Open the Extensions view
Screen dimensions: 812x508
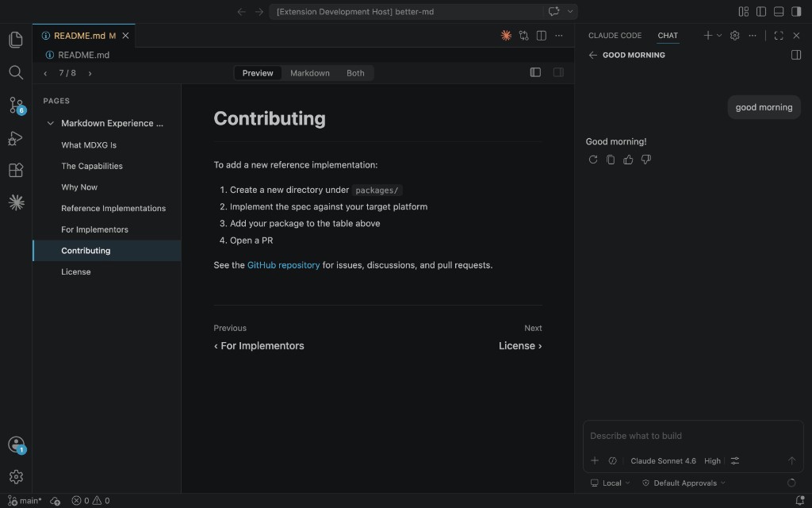click(x=16, y=170)
